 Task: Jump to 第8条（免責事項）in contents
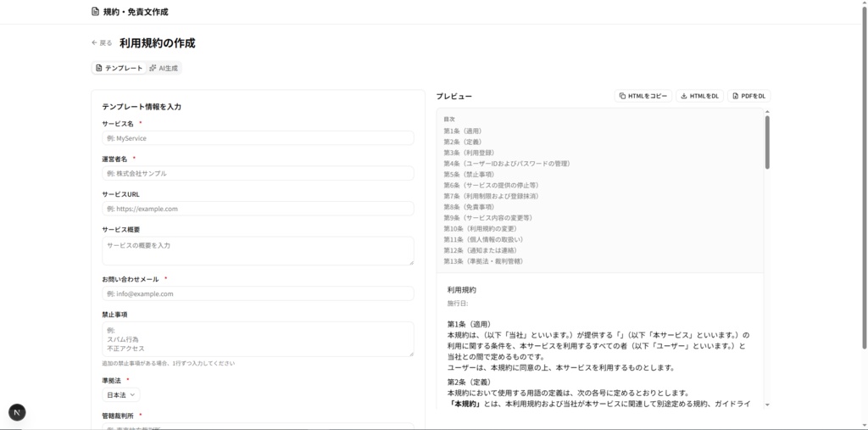(469, 207)
